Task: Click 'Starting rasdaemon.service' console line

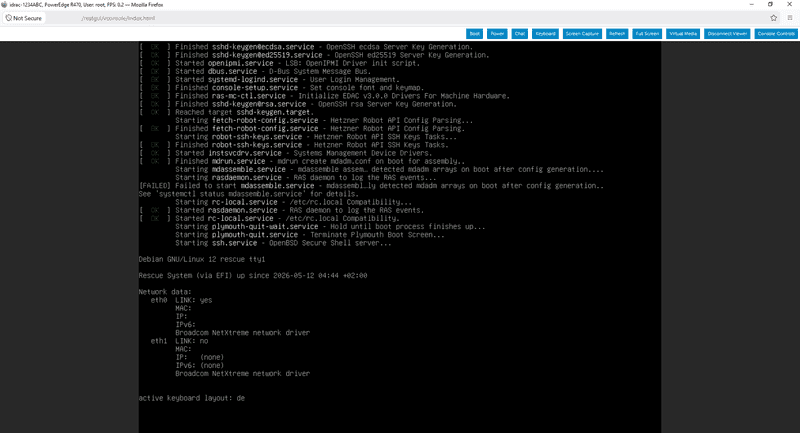Action: [306, 177]
